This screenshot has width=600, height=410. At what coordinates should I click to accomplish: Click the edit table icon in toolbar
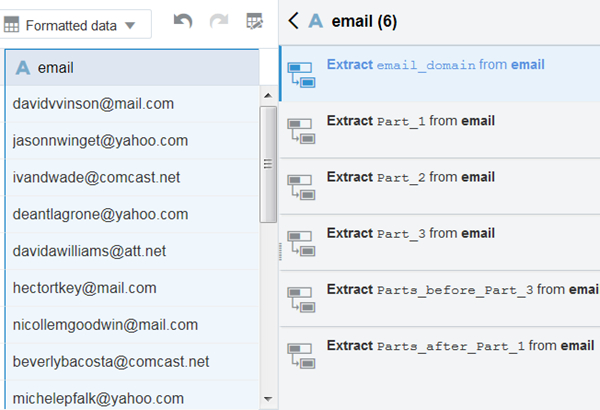(255, 23)
